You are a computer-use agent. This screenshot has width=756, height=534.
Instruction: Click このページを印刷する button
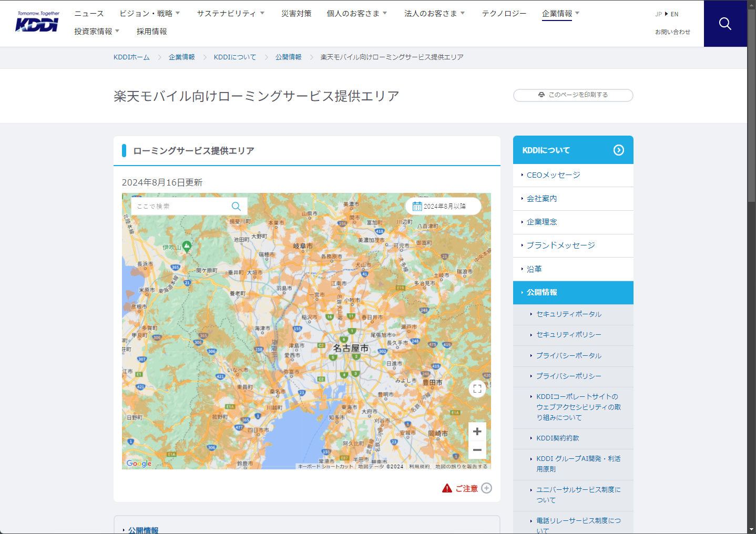click(x=573, y=95)
